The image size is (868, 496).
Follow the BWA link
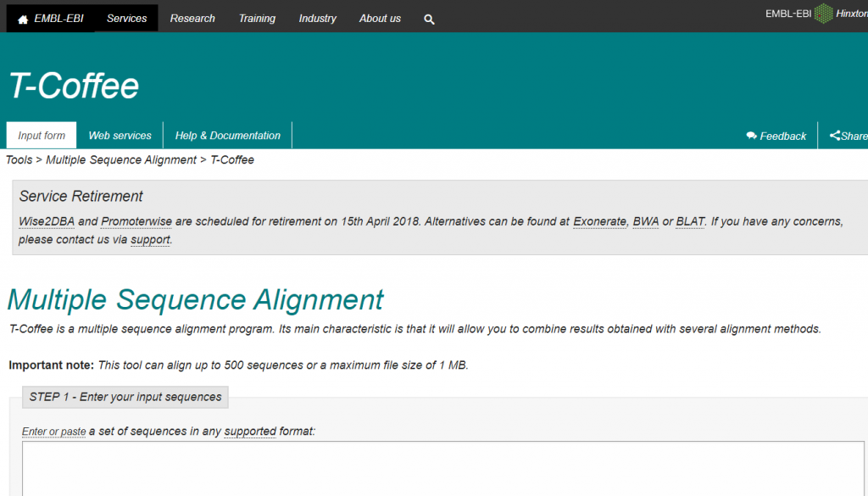click(645, 221)
